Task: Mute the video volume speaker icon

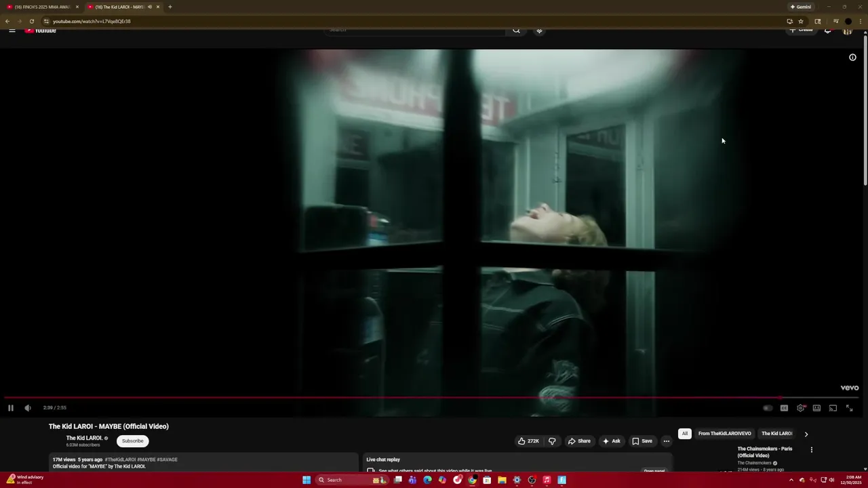Action: (x=28, y=408)
